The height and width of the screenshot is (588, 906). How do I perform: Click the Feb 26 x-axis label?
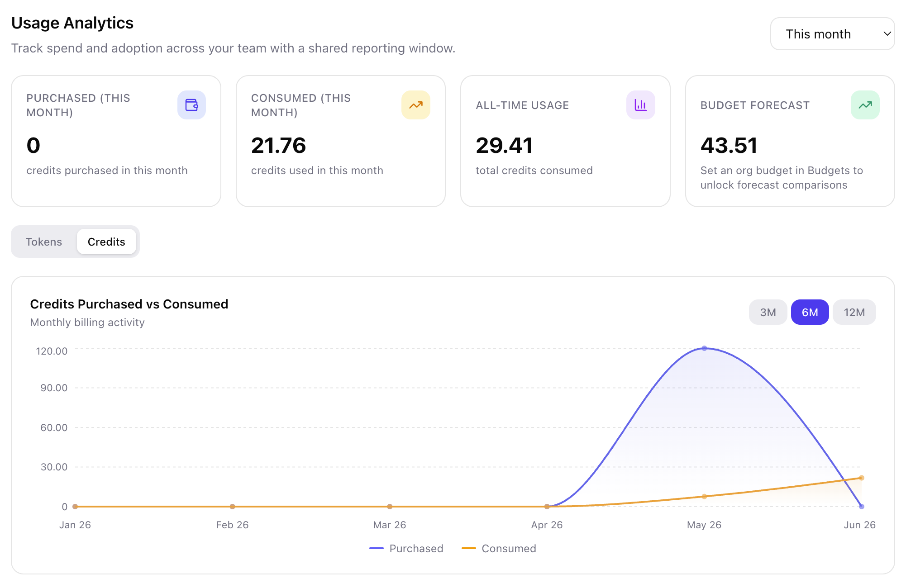[232, 525]
